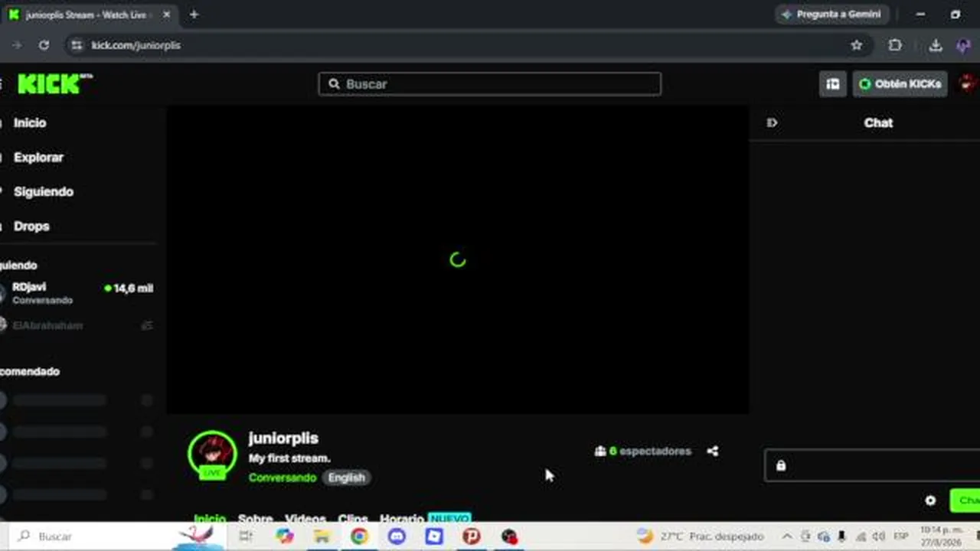Screen dimensions: 980x551
Task: Open Copilot from the taskbar
Action: (285, 536)
